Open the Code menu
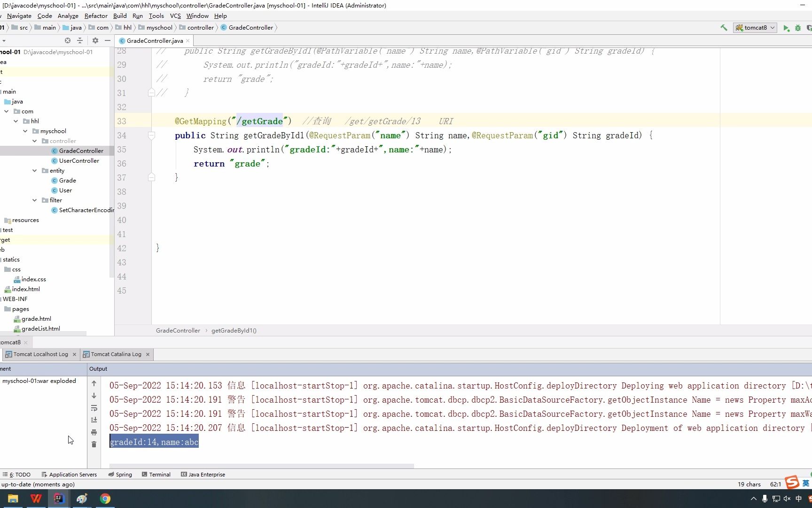This screenshot has height=508, width=812. click(x=45, y=16)
